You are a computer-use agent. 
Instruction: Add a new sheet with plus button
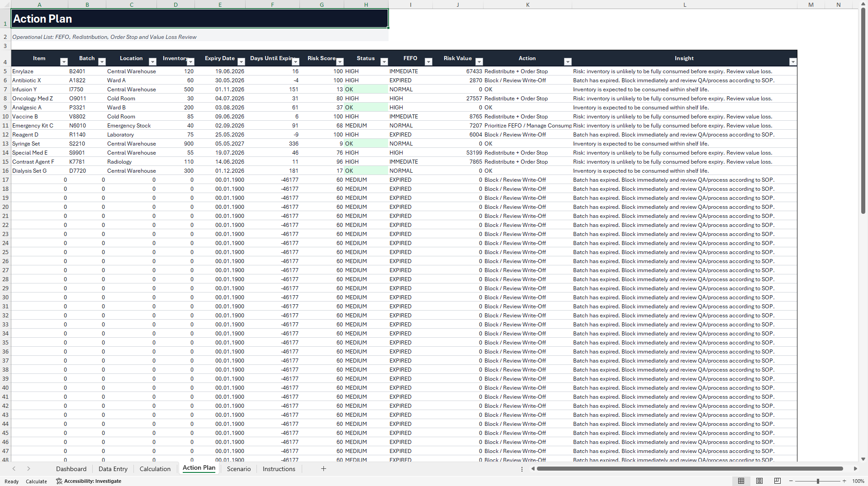pyautogui.click(x=323, y=469)
